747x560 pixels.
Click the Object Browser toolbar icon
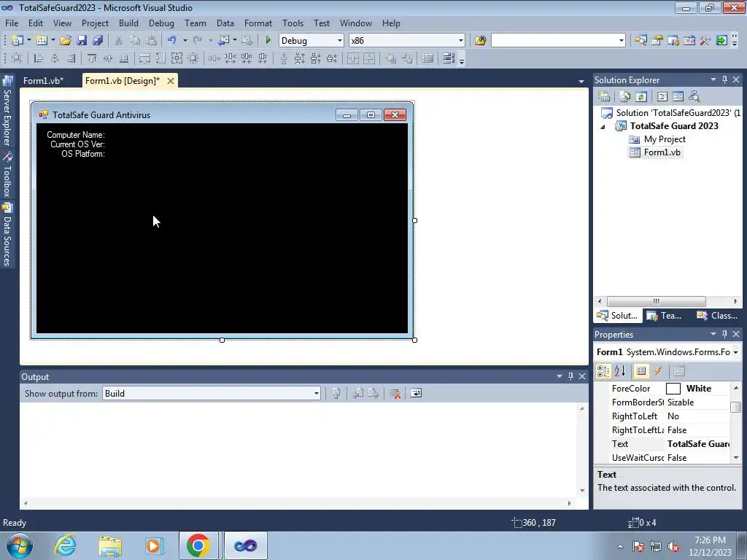pos(689,41)
